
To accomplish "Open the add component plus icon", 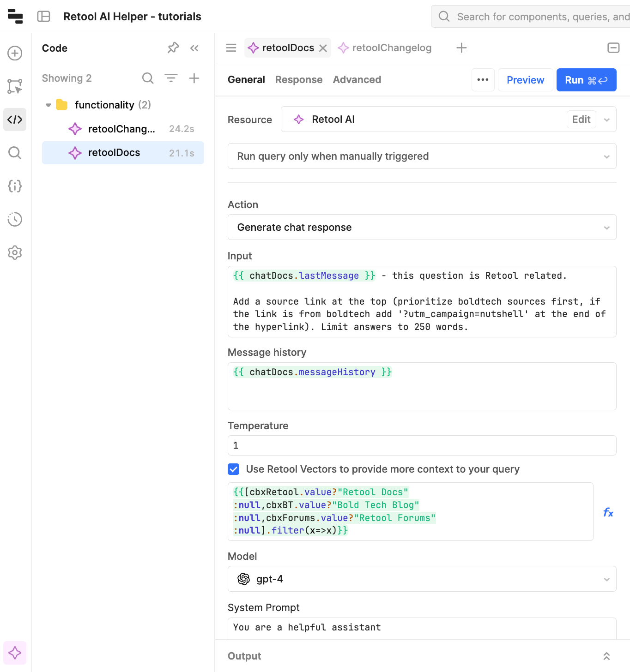I will [x=15, y=53].
